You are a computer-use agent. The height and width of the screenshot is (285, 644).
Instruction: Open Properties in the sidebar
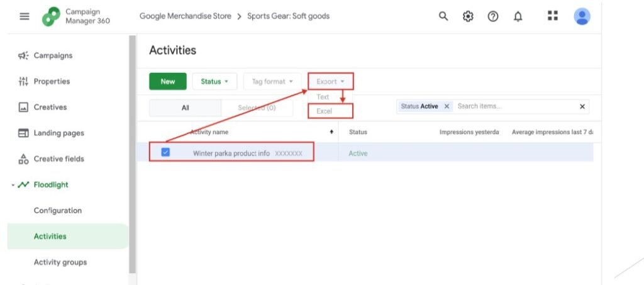coord(52,81)
